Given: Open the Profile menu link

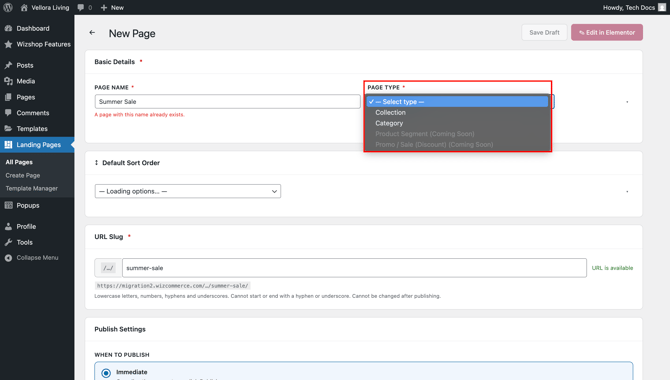Looking at the screenshot, I should coord(26,226).
